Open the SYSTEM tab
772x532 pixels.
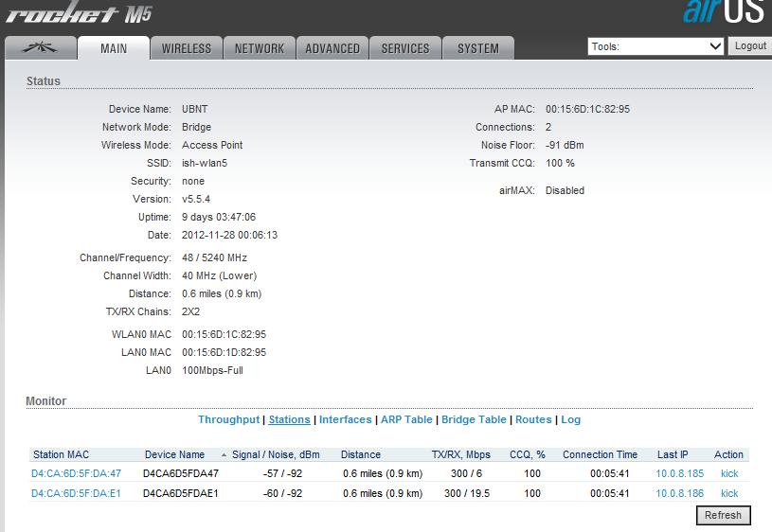(x=477, y=48)
